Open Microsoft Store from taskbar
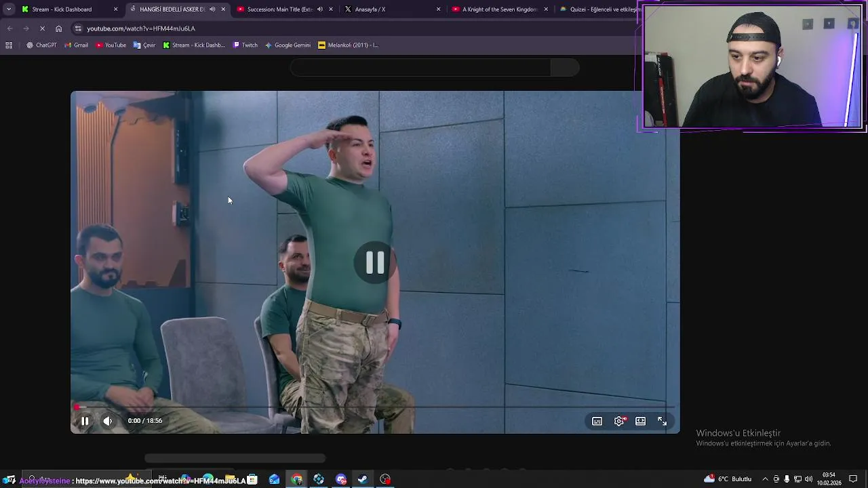Screen dimensions: 868x488 click(x=252, y=480)
